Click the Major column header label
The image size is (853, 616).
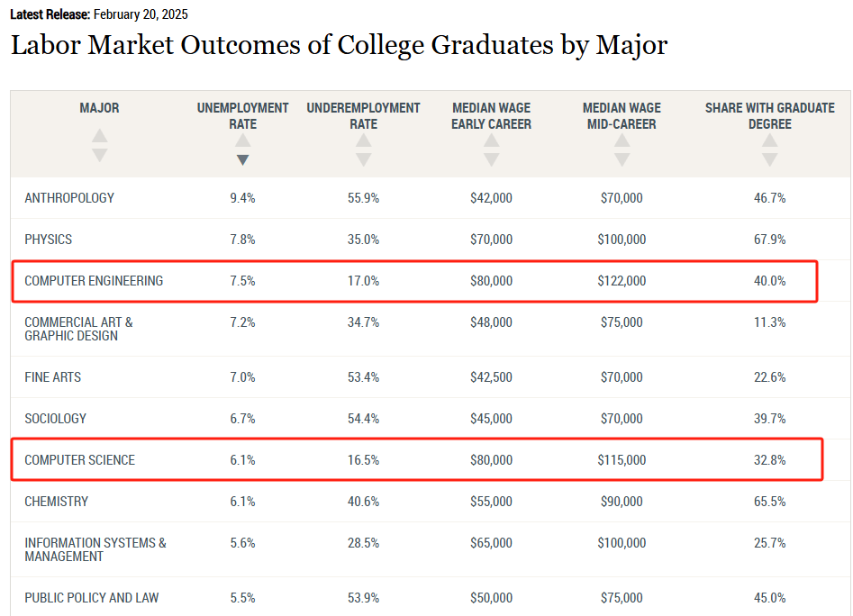click(99, 108)
